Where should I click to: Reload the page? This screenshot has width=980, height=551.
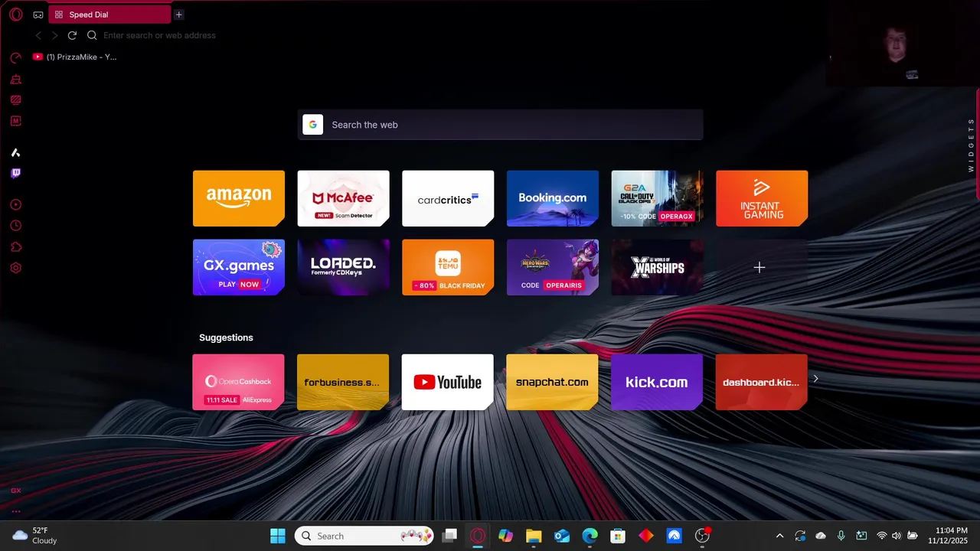(72, 35)
